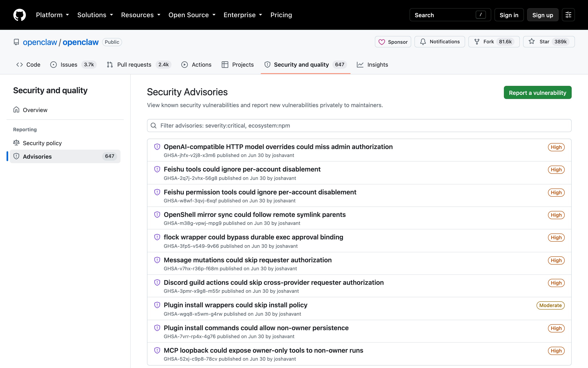Switch to the Code tab
This screenshot has width=588, height=368.
28,64
